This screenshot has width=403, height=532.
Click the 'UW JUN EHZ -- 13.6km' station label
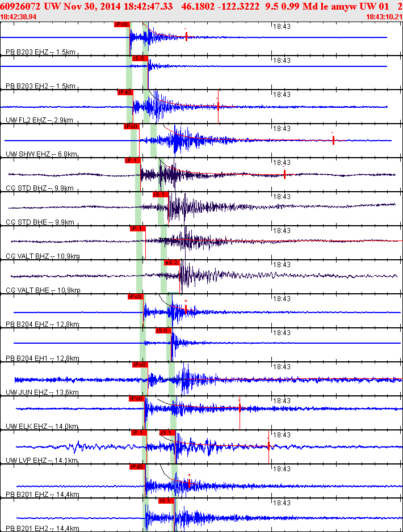click(x=42, y=392)
